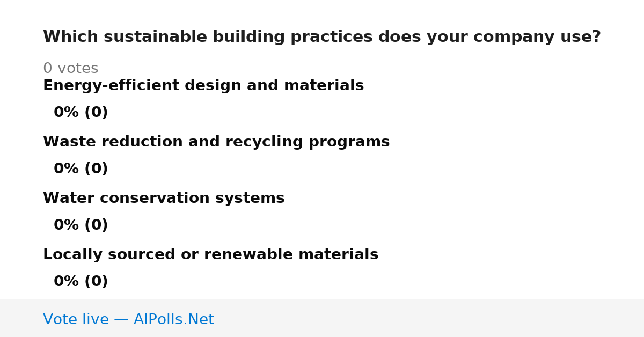Select the Locally sourced or renewable materials option
644x337 pixels.
(210, 255)
